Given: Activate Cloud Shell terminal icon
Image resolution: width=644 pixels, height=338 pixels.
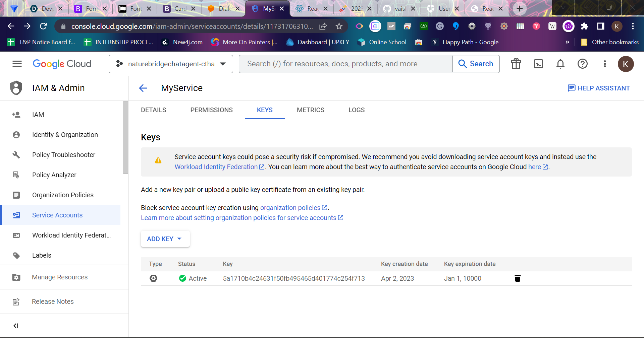Looking at the screenshot, I should 538,64.
